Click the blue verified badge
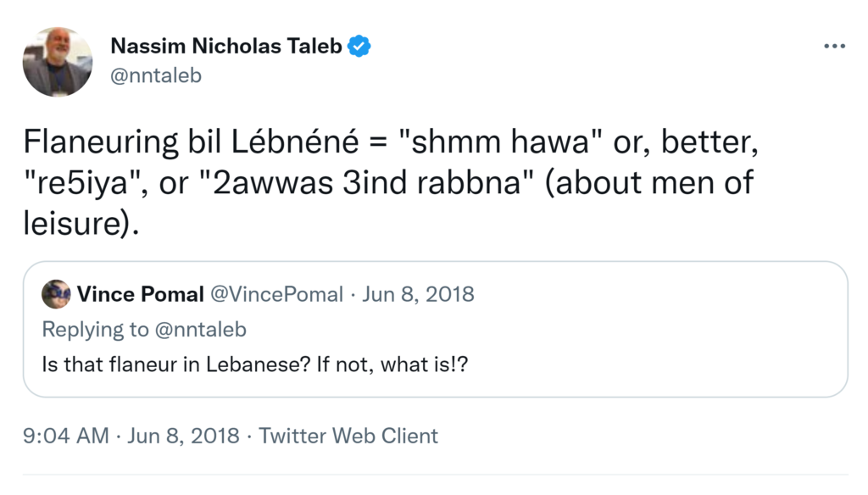The image size is (868, 495). 359,47
